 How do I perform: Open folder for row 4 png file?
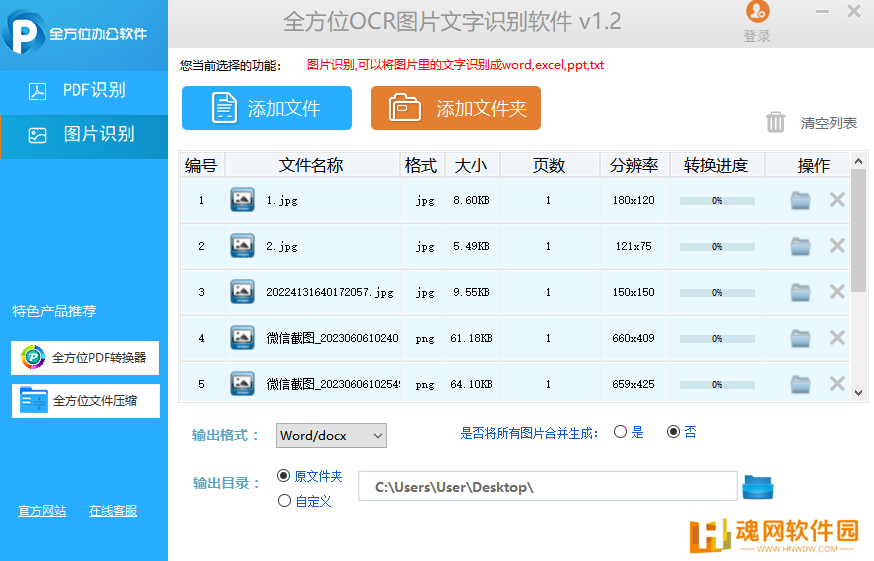tap(800, 338)
